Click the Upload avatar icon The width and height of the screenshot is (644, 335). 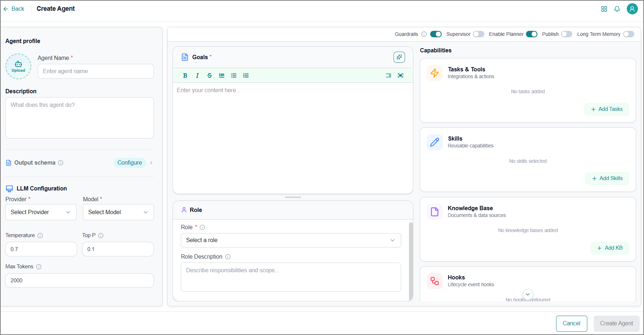click(18, 66)
